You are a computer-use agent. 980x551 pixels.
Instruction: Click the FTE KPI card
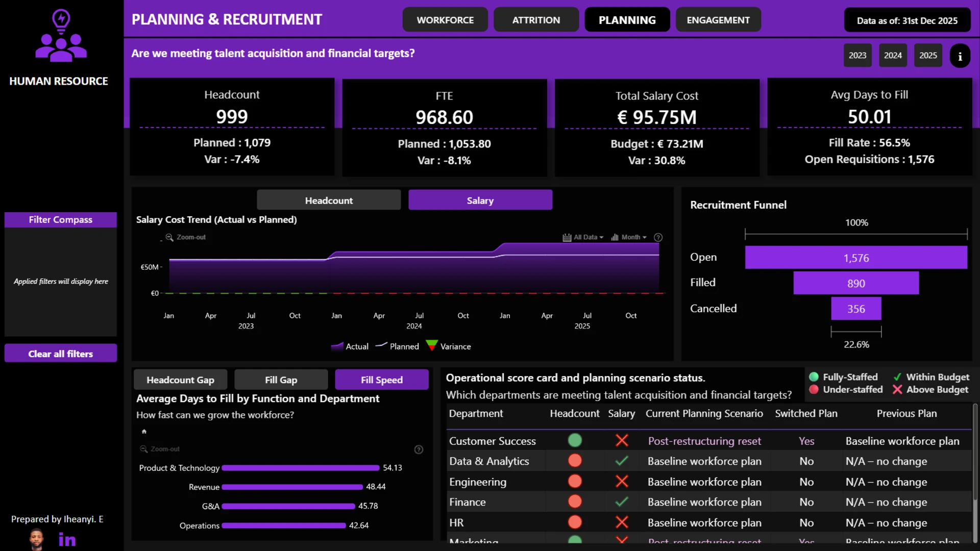445,128
